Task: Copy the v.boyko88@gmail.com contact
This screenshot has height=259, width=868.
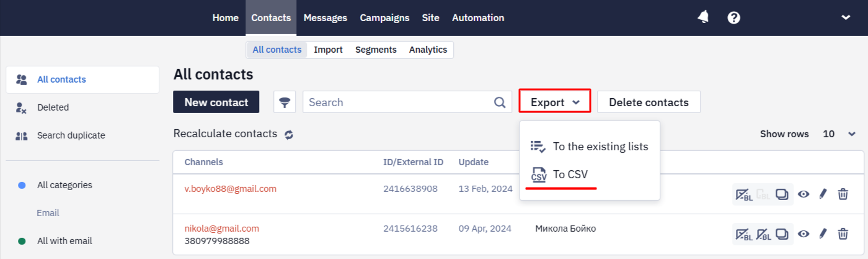Action: tap(782, 194)
